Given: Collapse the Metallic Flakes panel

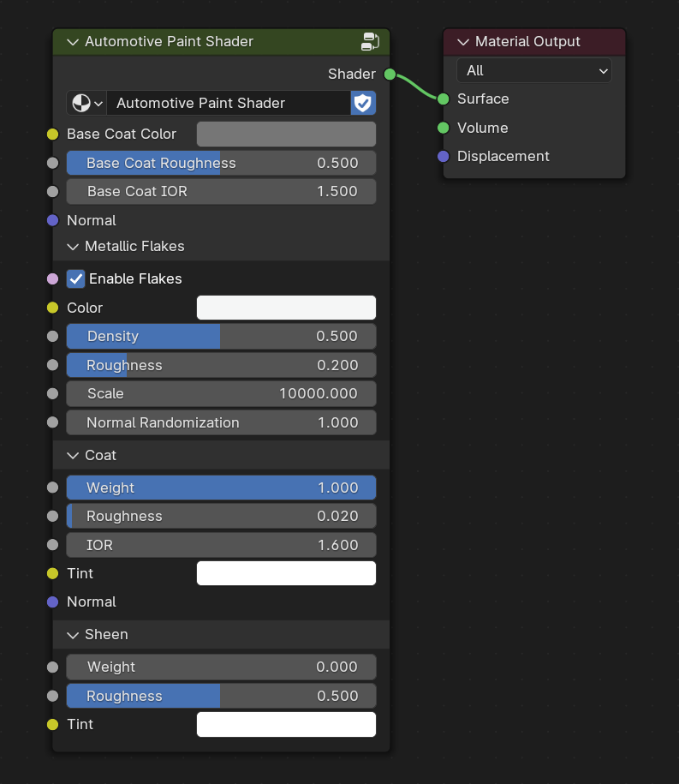Looking at the screenshot, I should (73, 246).
